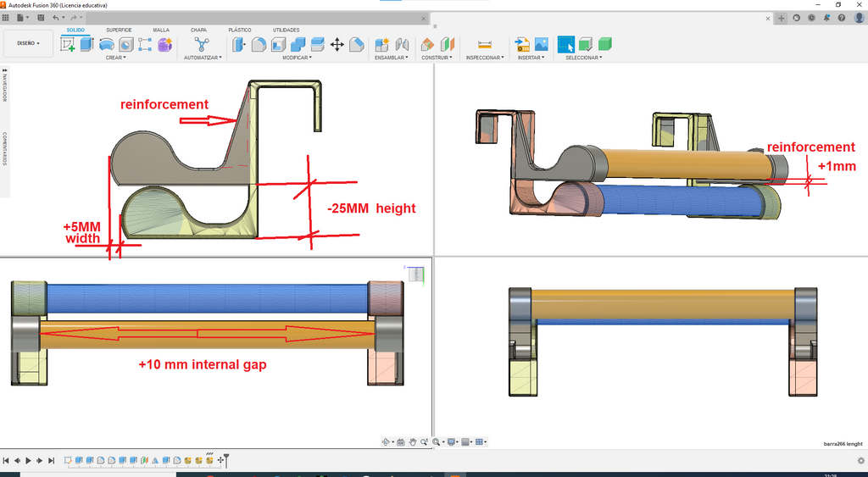868x477 pixels.
Task: Open the Insert Canvas image icon
Action: pyautogui.click(x=542, y=45)
